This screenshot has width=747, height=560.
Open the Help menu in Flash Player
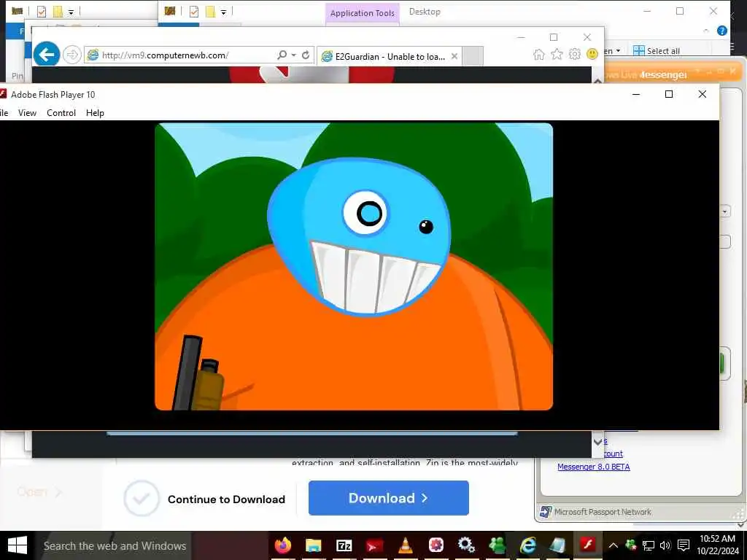click(x=95, y=113)
